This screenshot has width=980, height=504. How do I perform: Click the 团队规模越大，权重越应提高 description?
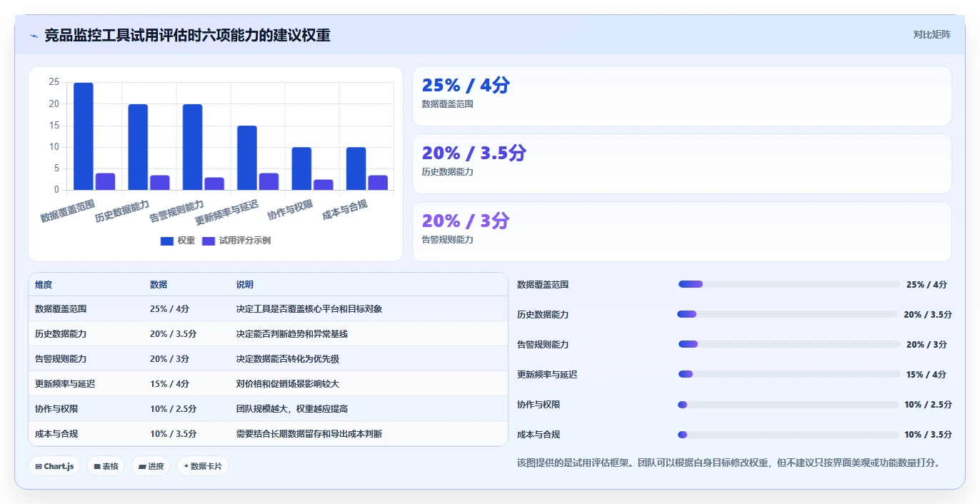pos(292,409)
